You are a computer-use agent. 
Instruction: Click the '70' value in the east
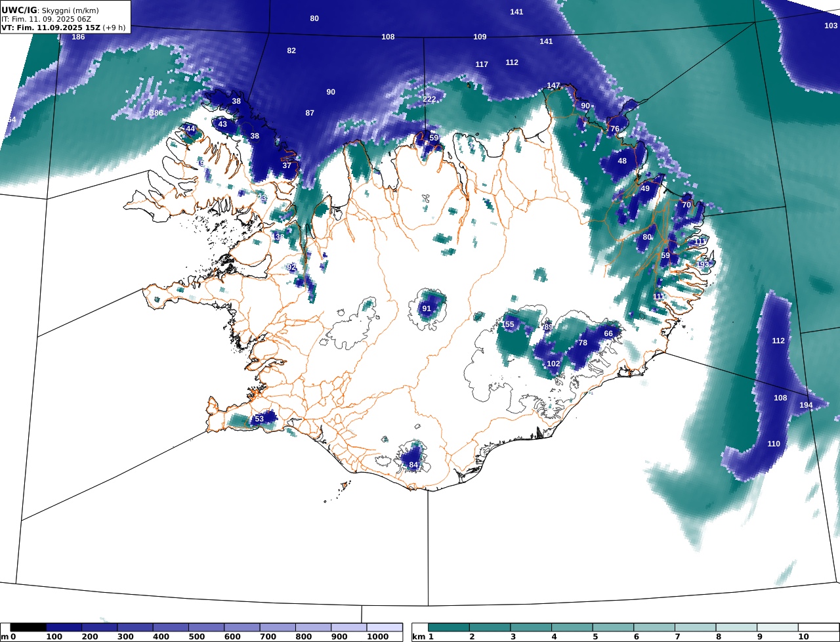pos(686,205)
